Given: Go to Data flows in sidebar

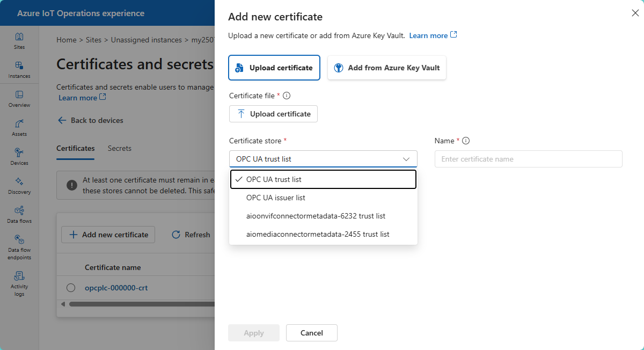Looking at the screenshot, I should pyautogui.click(x=19, y=215).
